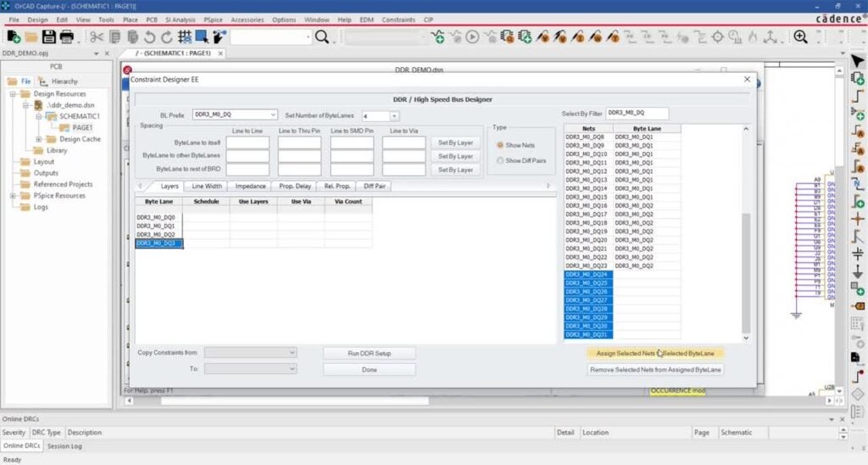Select the Show Diff Pairs radio button

click(x=500, y=160)
